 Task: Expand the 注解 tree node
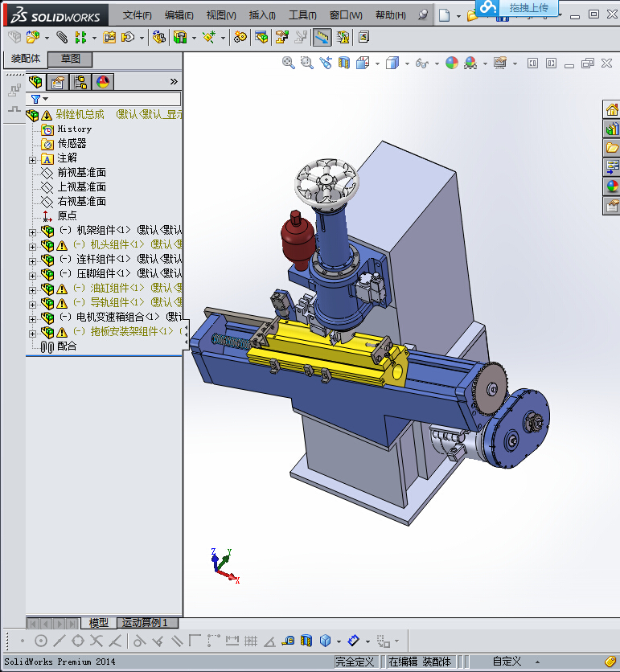33,160
